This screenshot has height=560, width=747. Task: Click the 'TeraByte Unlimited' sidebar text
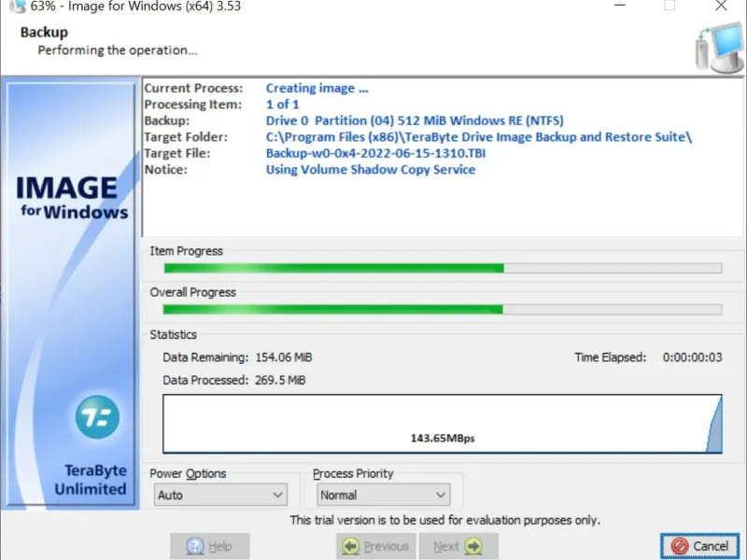tap(91, 480)
